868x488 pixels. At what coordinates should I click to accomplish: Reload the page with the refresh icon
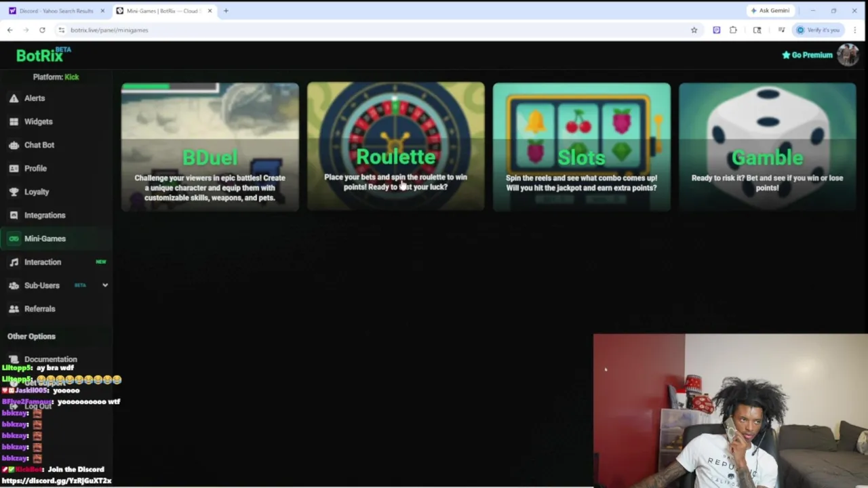pyautogui.click(x=42, y=30)
